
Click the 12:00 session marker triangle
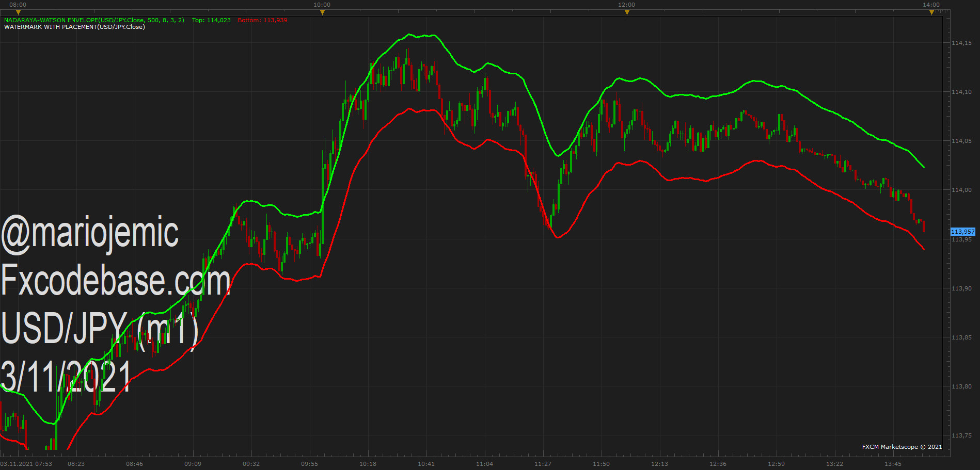pyautogui.click(x=627, y=12)
